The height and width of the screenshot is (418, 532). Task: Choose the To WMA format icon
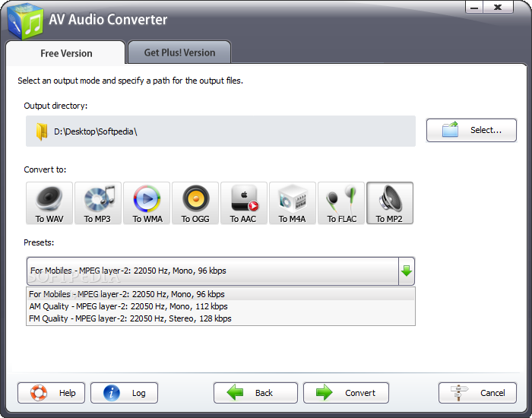pyautogui.click(x=147, y=203)
